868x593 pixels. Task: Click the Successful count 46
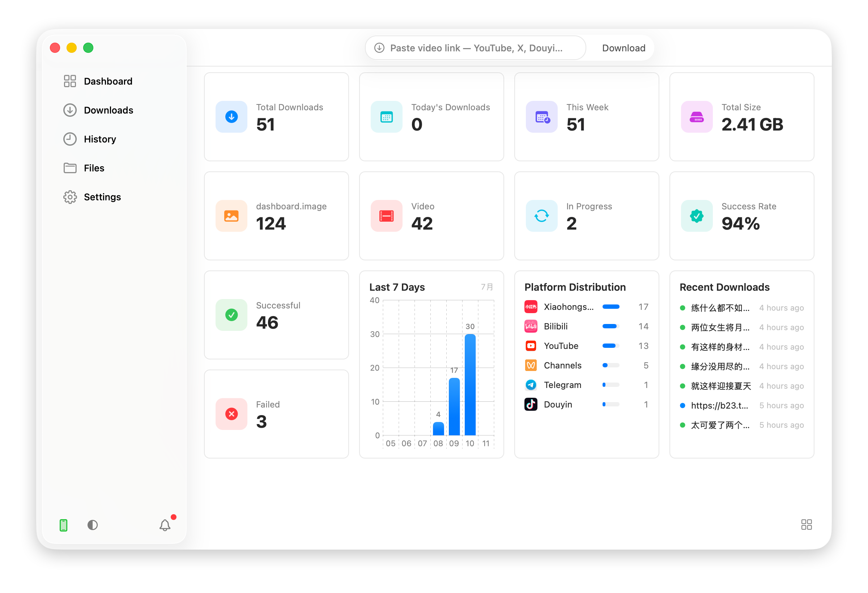[x=267, y=323]
